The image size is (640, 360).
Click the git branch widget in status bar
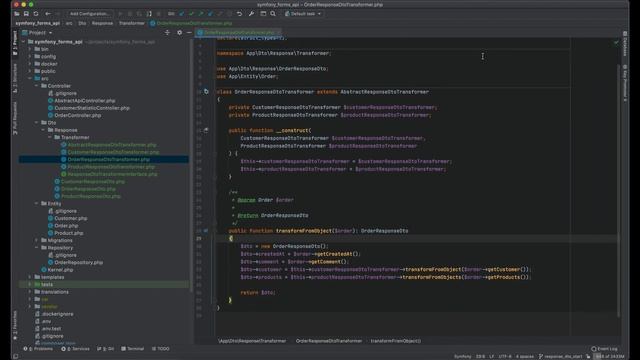561,356
